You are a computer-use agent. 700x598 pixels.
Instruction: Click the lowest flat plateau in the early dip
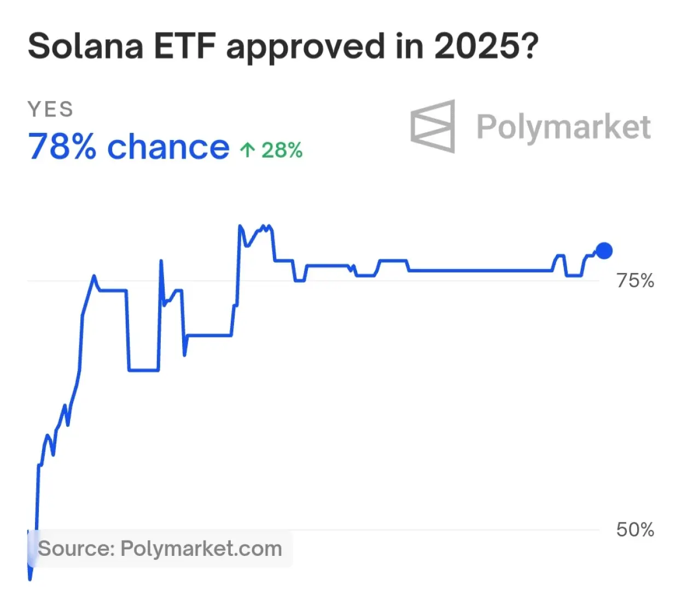tap(143, 370)
